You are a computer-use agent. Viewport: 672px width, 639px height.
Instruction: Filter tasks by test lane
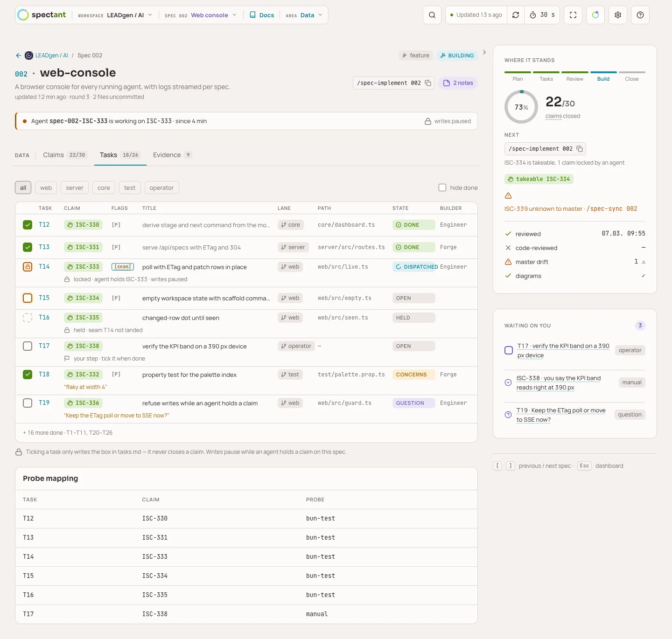click(130, 188)
